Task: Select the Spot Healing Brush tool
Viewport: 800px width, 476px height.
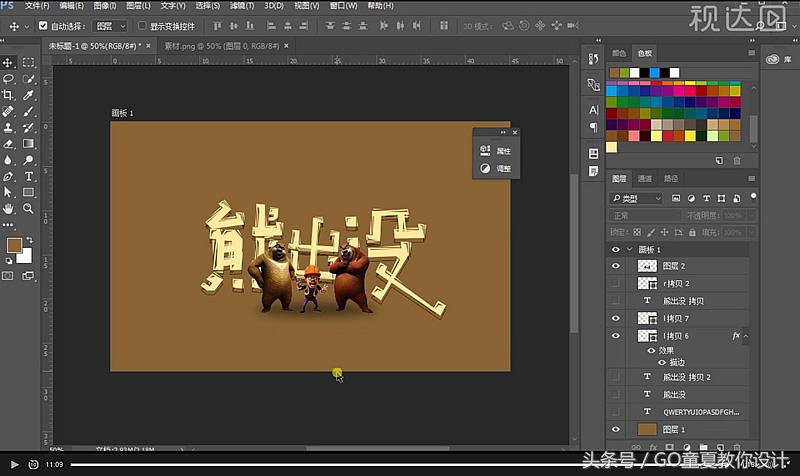Action: [x=8, y=111]
